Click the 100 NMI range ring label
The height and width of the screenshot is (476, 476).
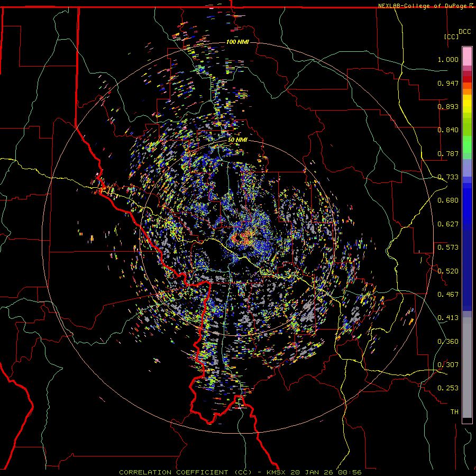[237, 42]
